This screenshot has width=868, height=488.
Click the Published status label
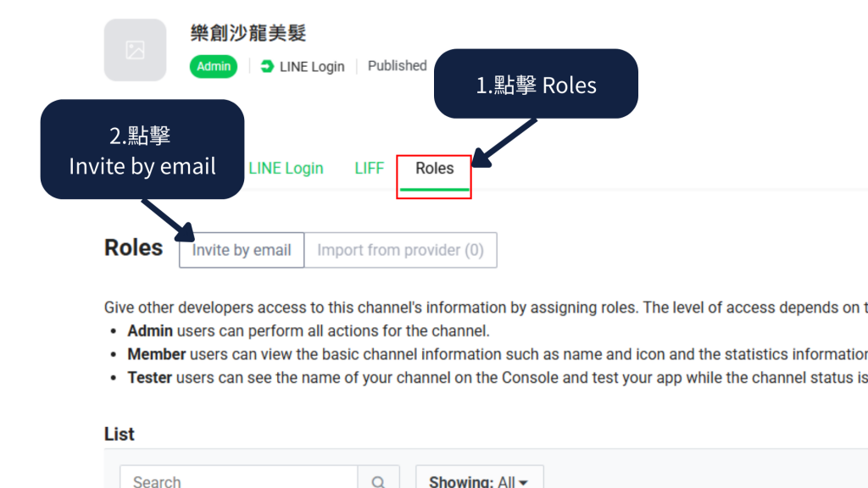(x=397, y=66)
